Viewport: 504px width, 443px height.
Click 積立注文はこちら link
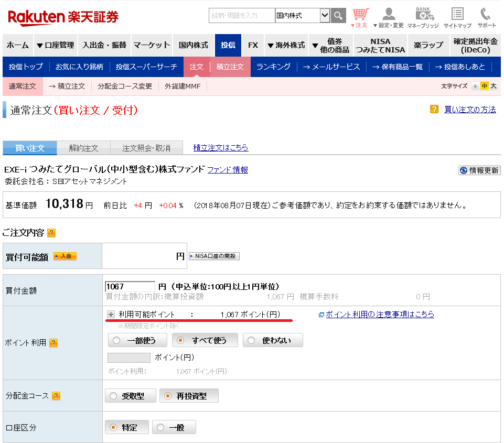[220, 147]
